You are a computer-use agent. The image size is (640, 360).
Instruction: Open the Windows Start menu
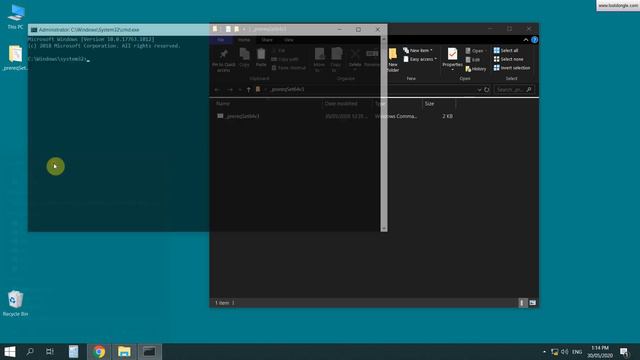[10, 352]
